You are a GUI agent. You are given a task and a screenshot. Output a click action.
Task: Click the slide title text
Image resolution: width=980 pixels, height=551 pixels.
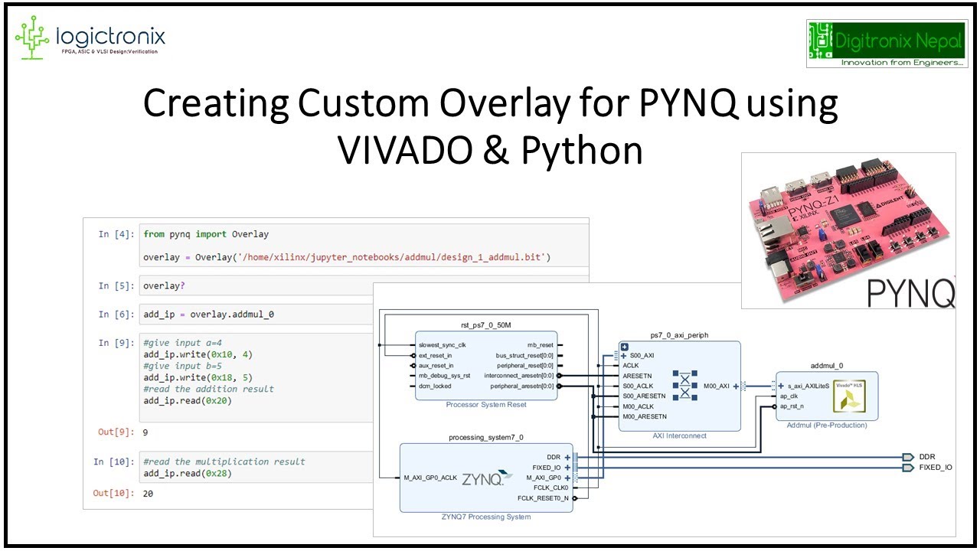coord(490,128)
